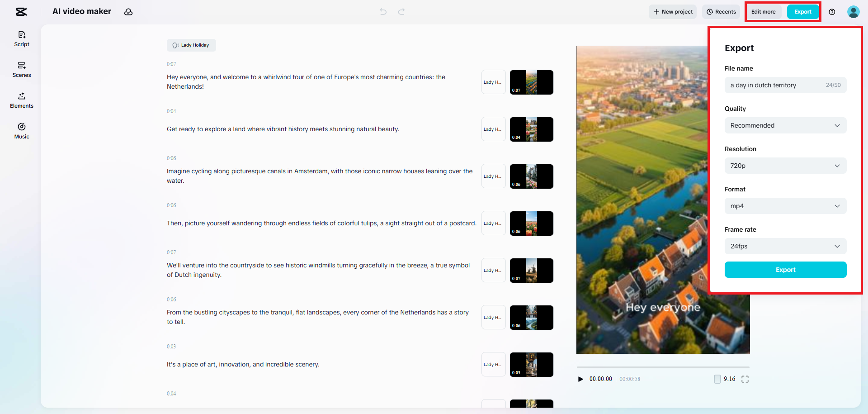Open the Quality dropdown set to Recommended
This screenshot has width=868, height=414.
(x=785, y=125)
